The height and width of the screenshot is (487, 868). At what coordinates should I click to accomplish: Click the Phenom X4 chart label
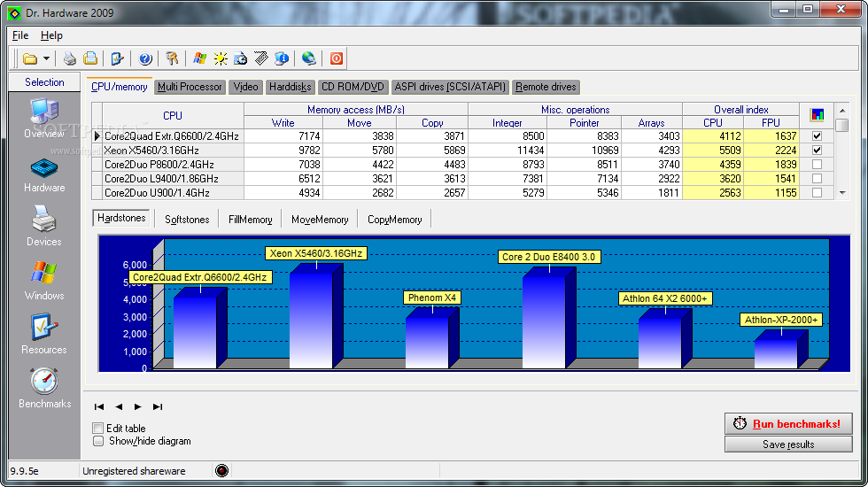432,298
